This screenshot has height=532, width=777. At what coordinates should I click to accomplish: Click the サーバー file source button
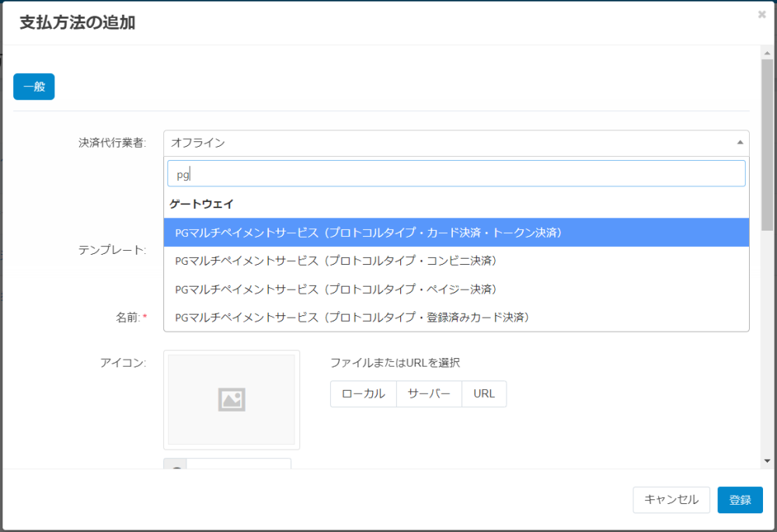pos(429,394)
